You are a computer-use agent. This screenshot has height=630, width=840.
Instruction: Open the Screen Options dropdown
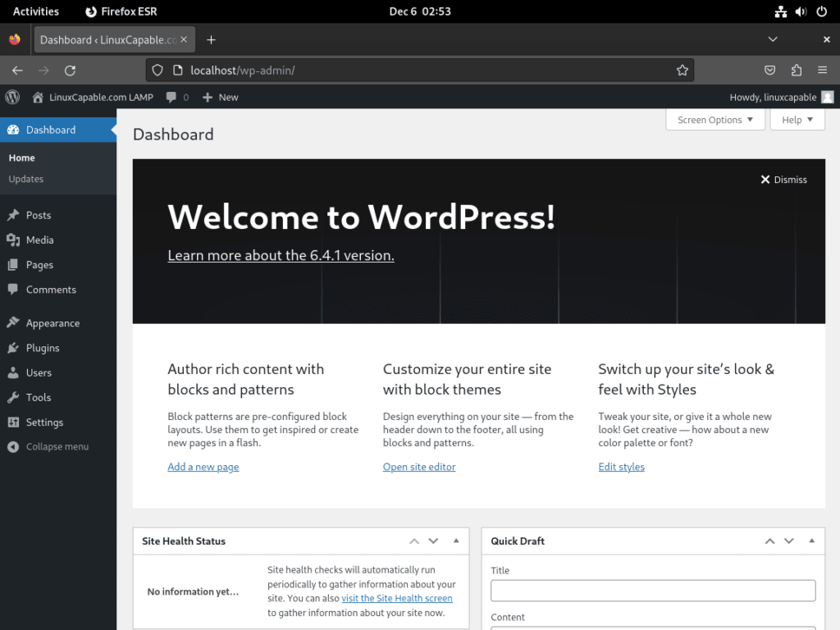point(714,119)
